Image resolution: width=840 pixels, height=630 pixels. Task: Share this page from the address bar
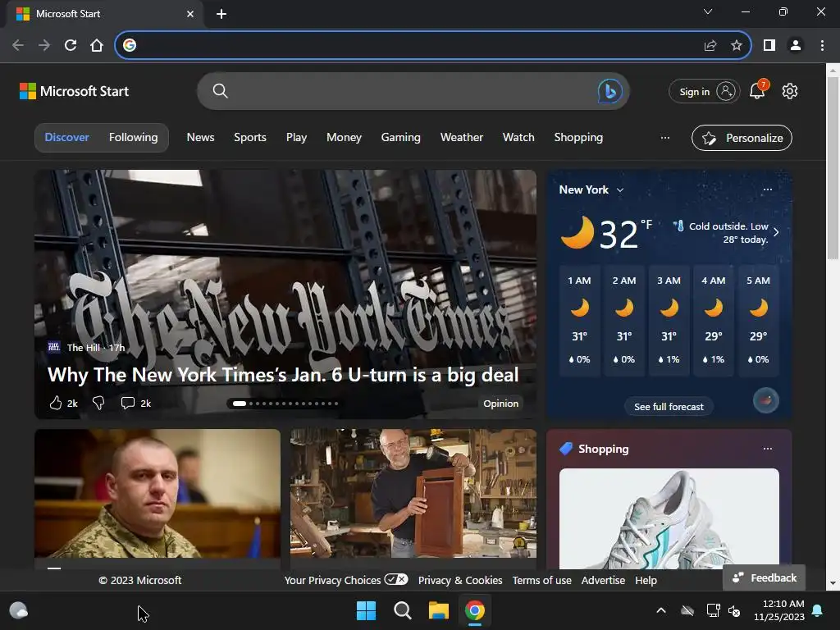710,46
